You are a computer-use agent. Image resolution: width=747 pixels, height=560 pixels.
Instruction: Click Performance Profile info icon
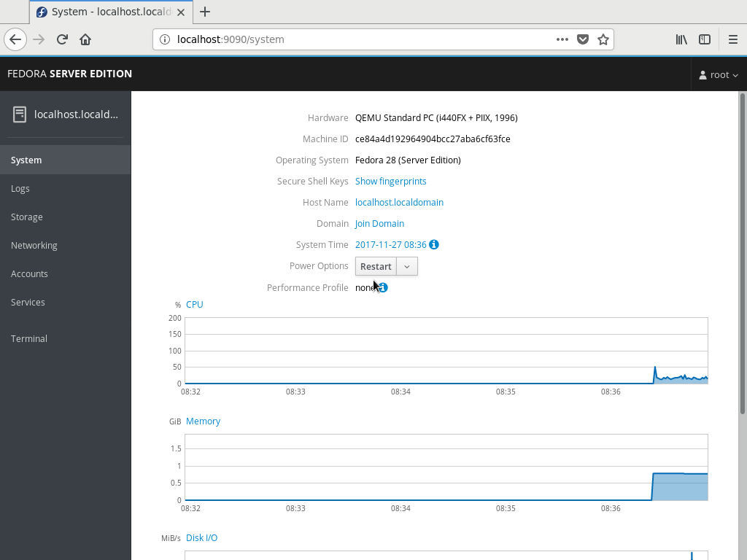[x=384, y=287]
